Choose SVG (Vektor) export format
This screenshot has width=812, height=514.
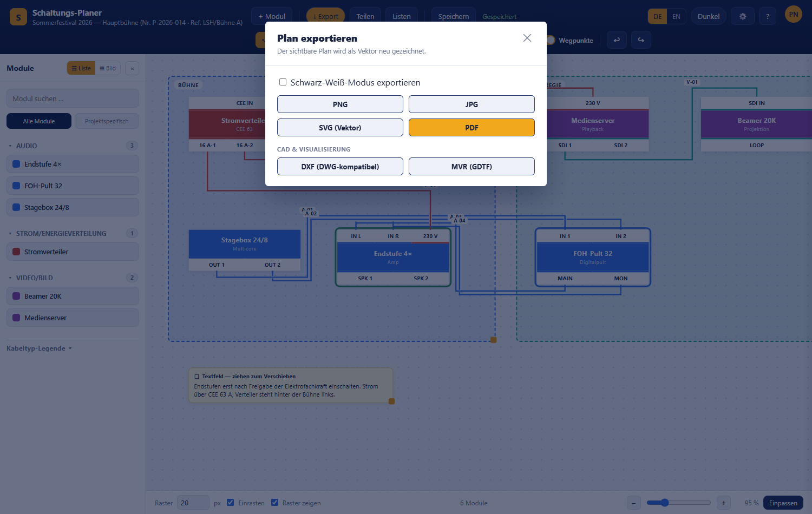340,128
